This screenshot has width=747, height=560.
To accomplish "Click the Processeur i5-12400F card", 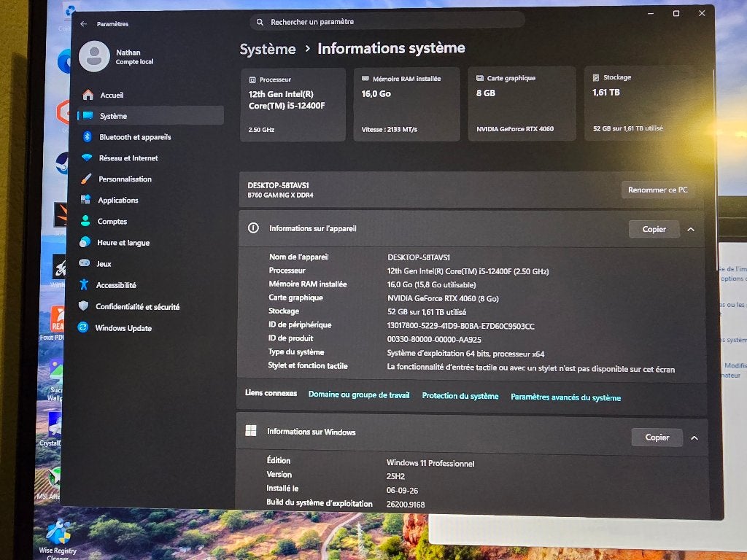I will (x=293, y=105).
